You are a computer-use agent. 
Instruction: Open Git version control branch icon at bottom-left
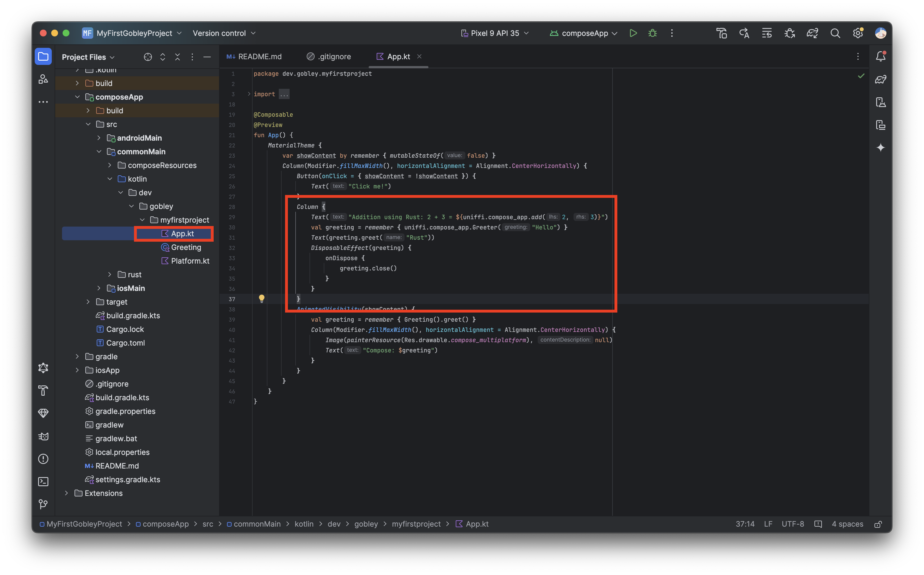(43, 504)
